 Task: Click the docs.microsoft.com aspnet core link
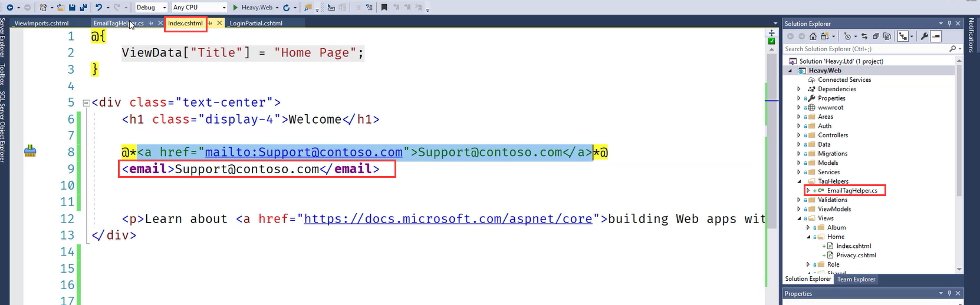[448, 219]
